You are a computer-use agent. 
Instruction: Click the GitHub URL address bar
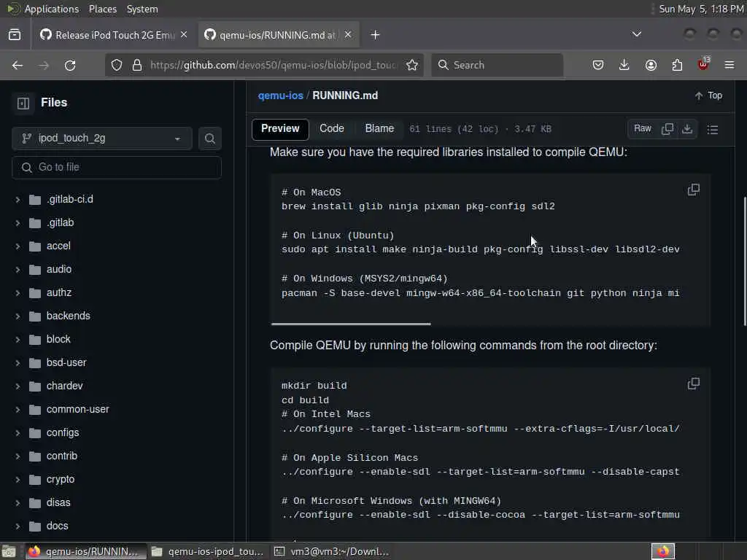point(274,65)
